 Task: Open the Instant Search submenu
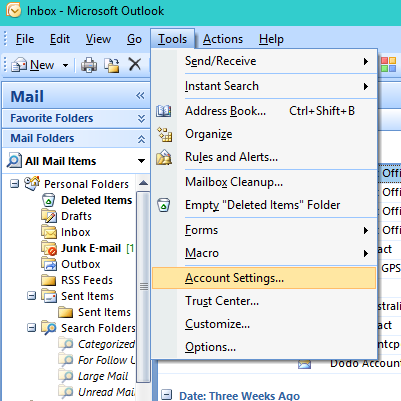click(x=264, y=86)
